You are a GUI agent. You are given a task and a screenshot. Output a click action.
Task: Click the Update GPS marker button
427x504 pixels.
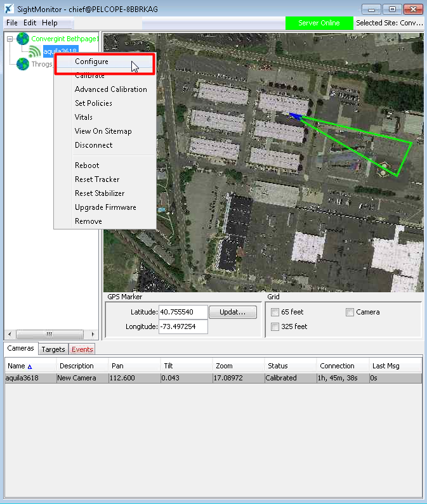233,312
